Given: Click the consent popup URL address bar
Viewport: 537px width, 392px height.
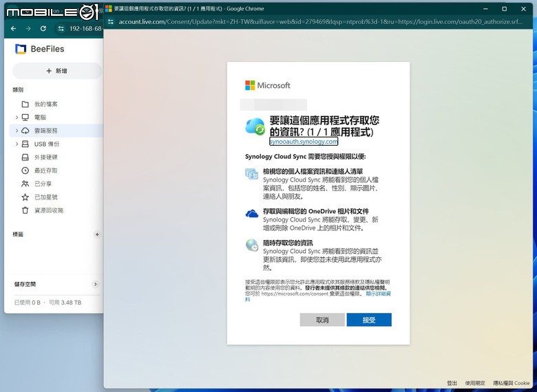Looking at the screenshot, I should (320, 22).
